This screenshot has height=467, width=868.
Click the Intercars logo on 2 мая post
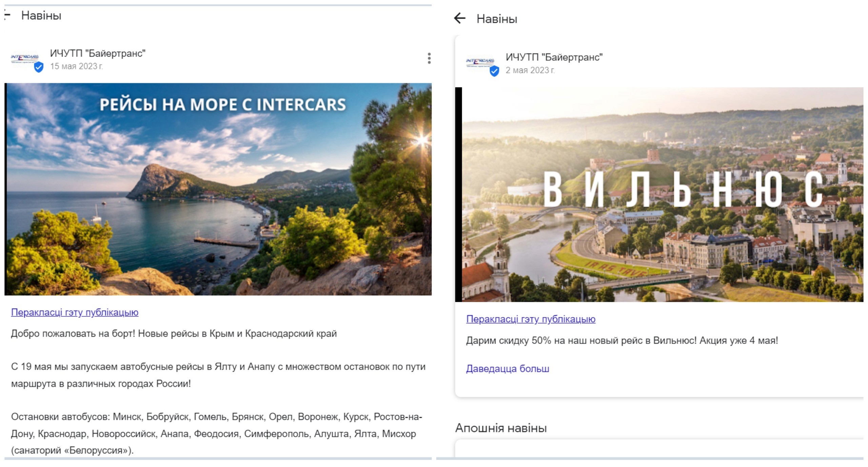pyautogui.click(x=480, y=62)
